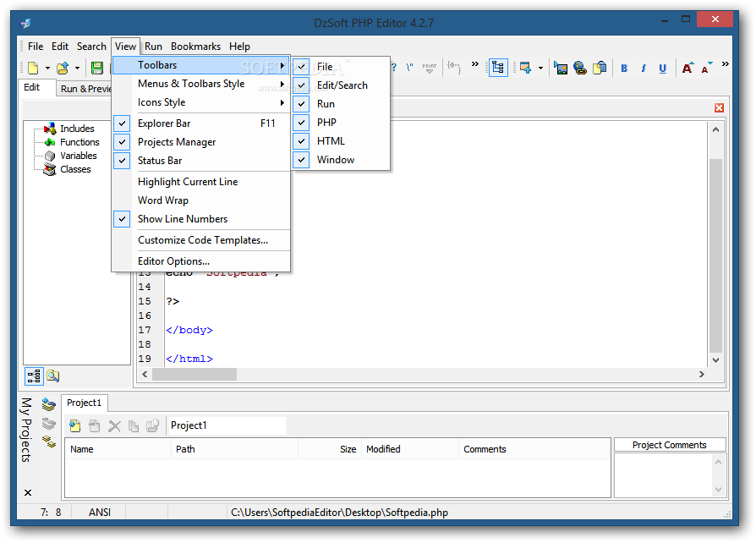The image size is (756, 543).
Task: Select Functions in explorer tree
Action: (x=79, y=142)
